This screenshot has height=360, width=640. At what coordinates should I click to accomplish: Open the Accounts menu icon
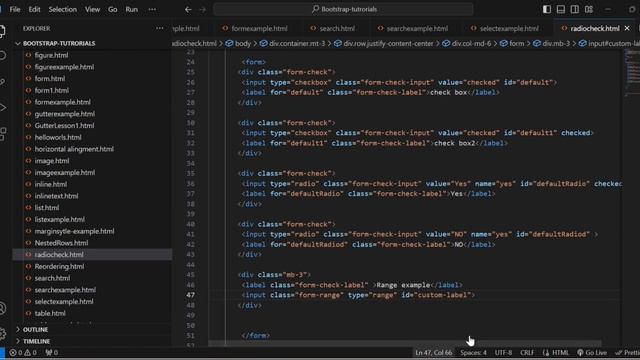tap(2, 309)
